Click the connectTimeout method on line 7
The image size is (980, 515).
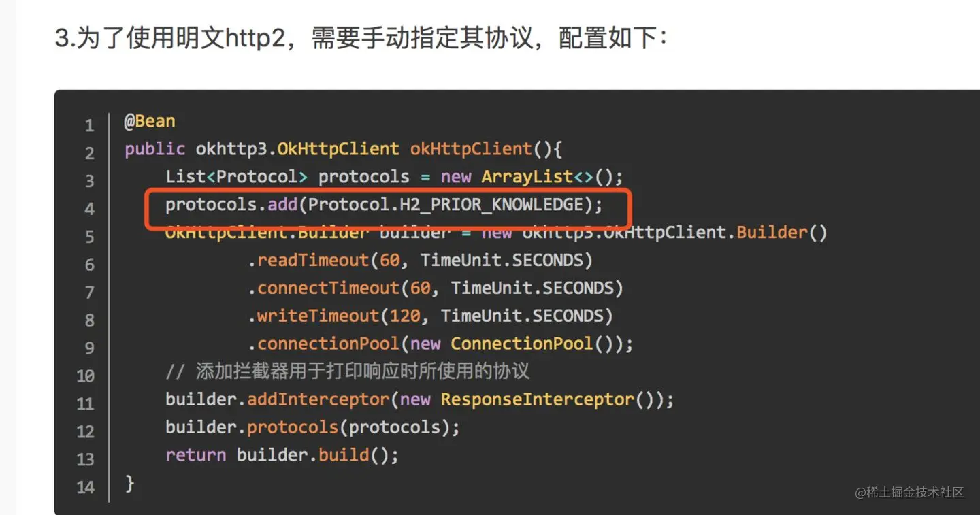(x=329, y=288)
